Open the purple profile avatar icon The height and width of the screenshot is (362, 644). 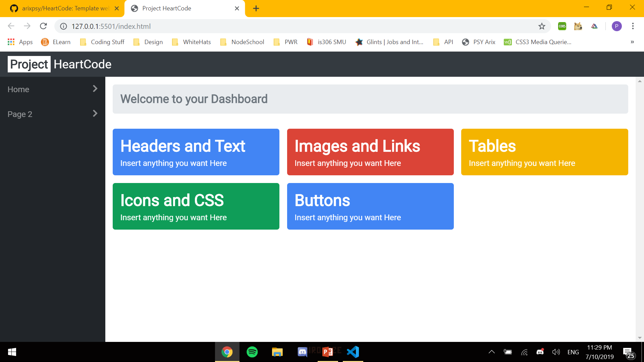click(616, 26)
